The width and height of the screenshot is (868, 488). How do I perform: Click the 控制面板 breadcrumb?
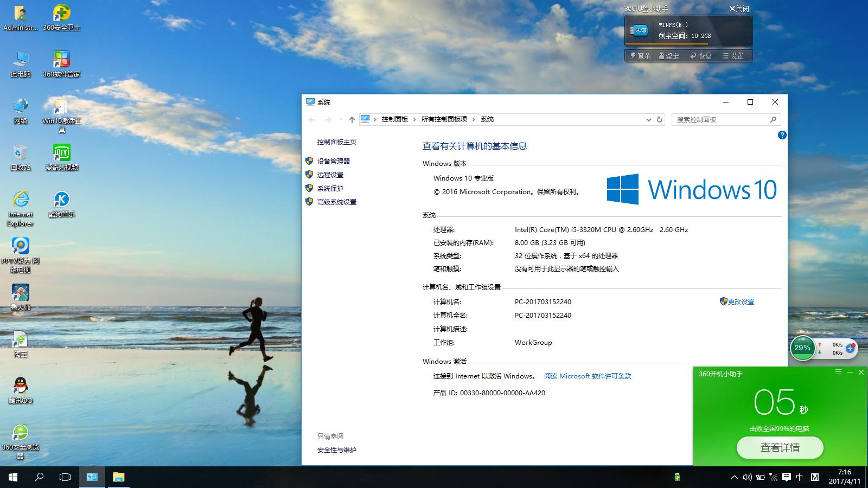point(394,119)
